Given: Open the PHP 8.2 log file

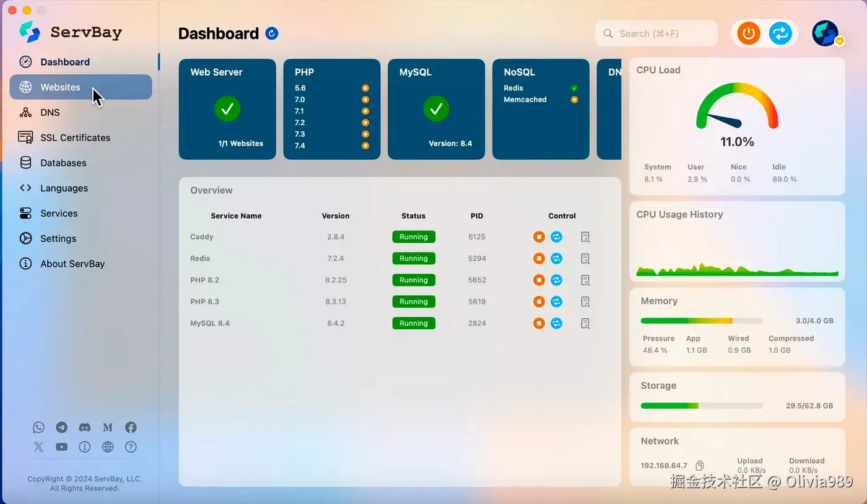Looking at the screenshot, I should click(x=585, y=280).
